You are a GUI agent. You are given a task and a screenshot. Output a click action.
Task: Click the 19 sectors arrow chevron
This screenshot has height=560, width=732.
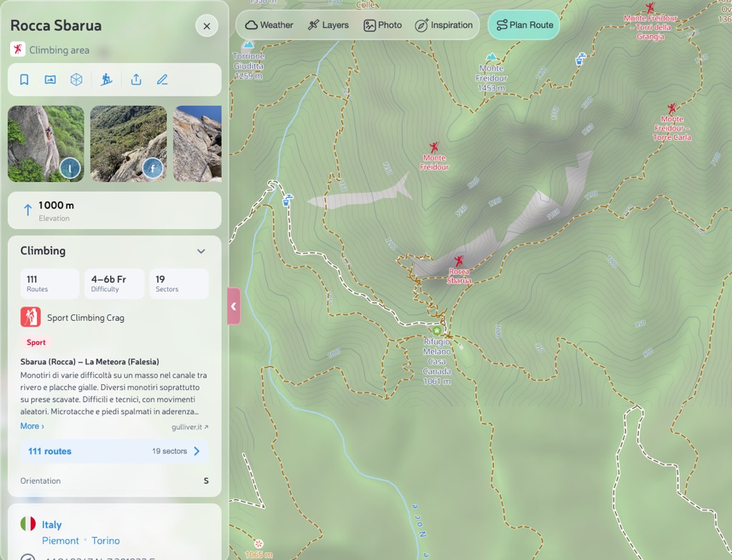tap(197, 451)
